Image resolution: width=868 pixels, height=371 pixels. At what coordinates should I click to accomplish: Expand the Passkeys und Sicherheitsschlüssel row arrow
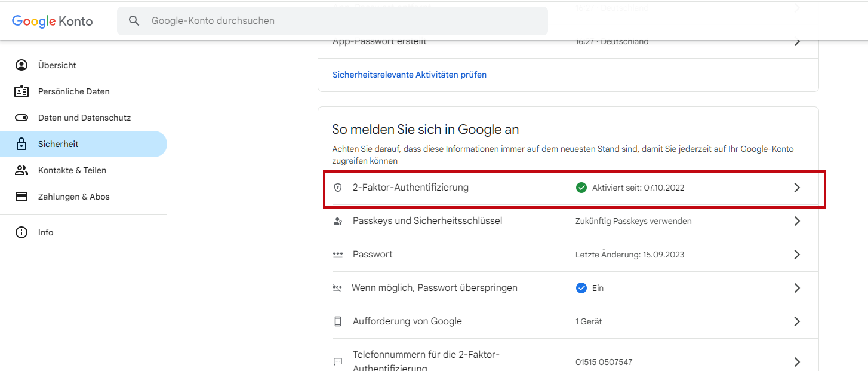point(797,221)
